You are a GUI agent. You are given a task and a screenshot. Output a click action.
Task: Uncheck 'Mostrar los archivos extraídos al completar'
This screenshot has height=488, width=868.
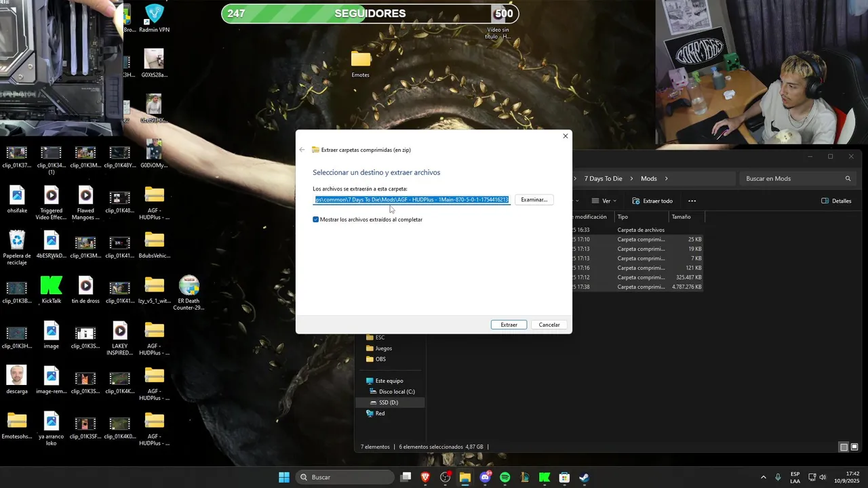point(316,220)
